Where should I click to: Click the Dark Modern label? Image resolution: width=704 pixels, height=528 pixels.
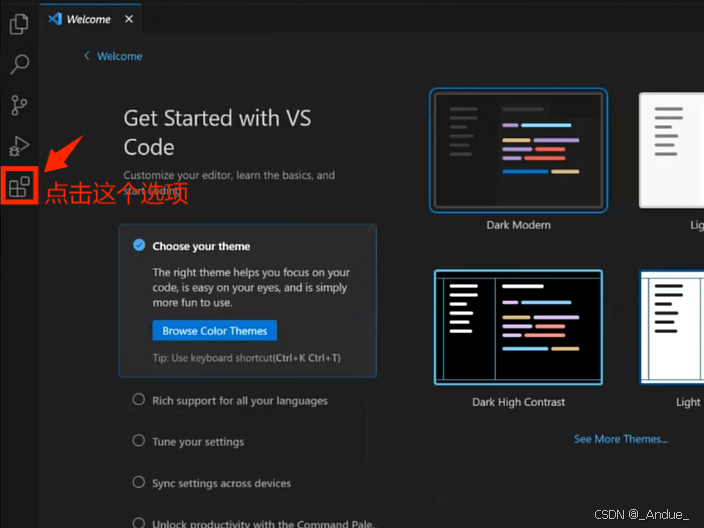(x=519, y=225)
